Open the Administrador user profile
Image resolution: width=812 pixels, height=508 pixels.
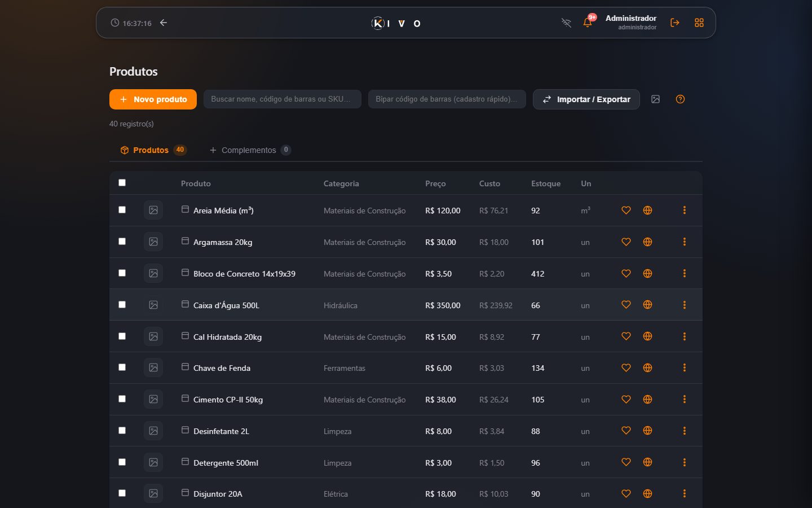click(x=631, y=22)
